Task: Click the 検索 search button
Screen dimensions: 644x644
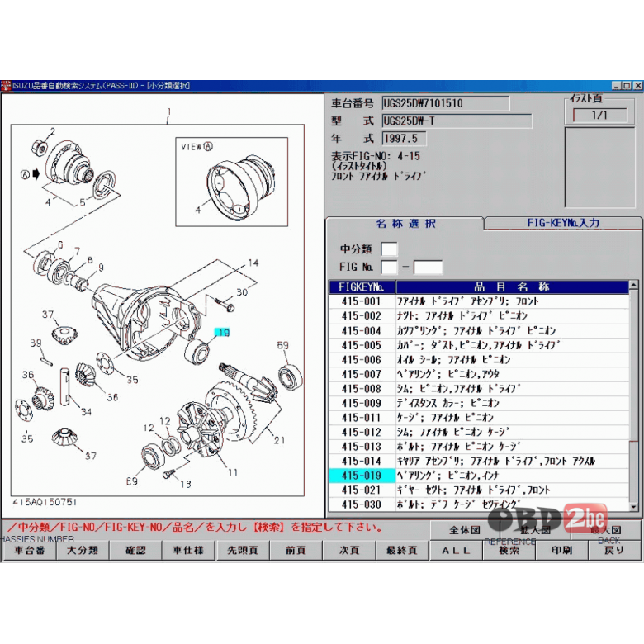Action: tap(509, 551)
